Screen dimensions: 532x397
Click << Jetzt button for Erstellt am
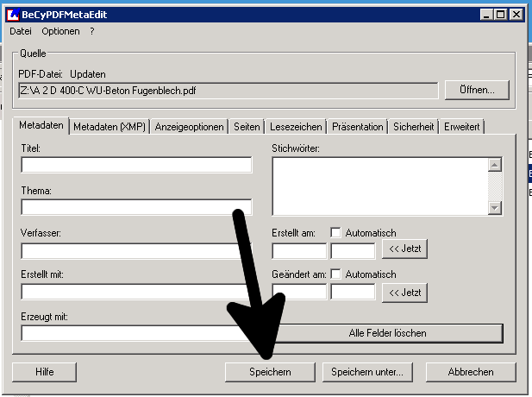coord(404,250)
